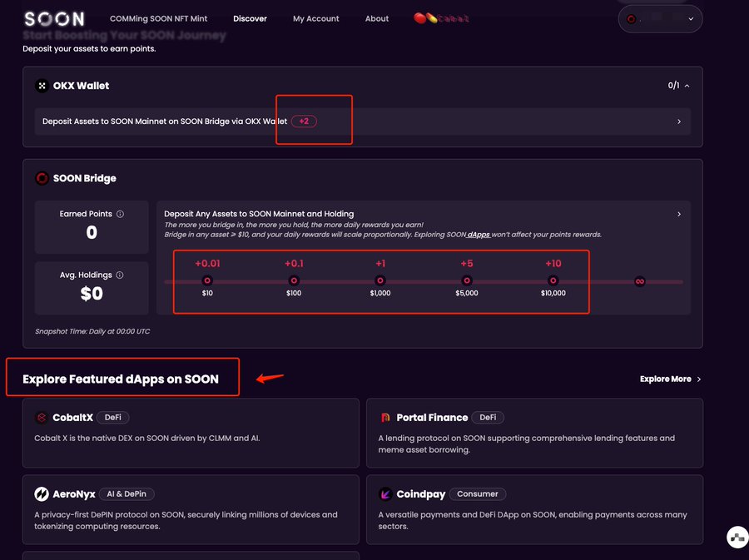749x560 pixels.
Task: Click DeFi tag on Portal Finance
Action: [488, 417]
